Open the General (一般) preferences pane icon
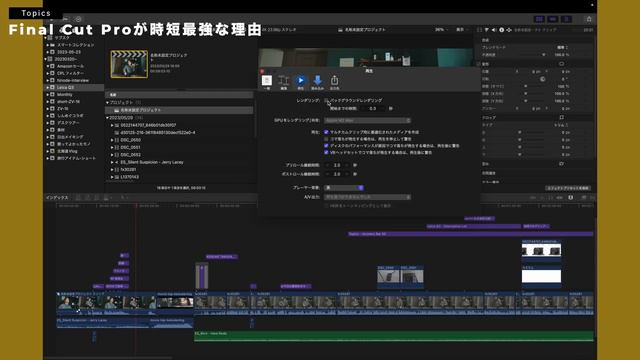Viewport: 640px width, 360px height. tap(267, 81)
